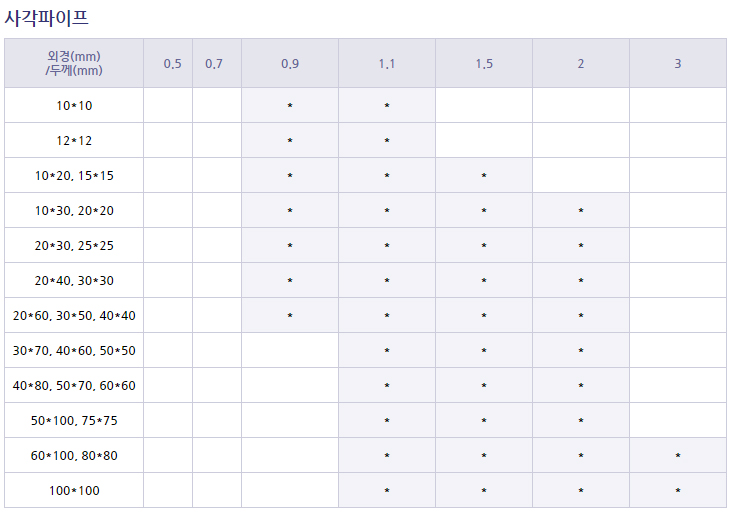This screenshot has width=730, height=514.
Task: Click asterisk in 10*20, 15*15 row under 1.5
Action: point(484,176)
